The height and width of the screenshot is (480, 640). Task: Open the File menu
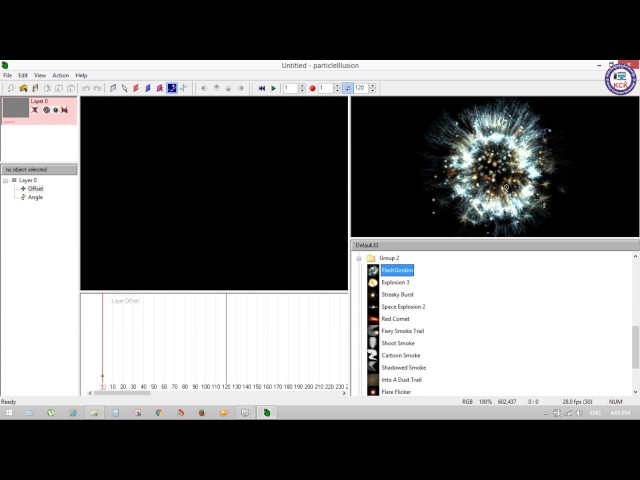pyautogui.click(x=8, y=75)
